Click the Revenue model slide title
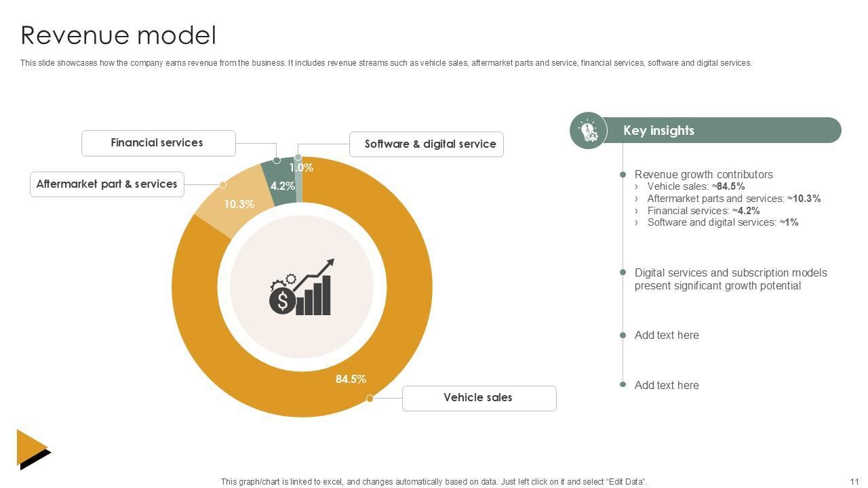The width and height of the screenshot is (868, 488). point(119,35)
